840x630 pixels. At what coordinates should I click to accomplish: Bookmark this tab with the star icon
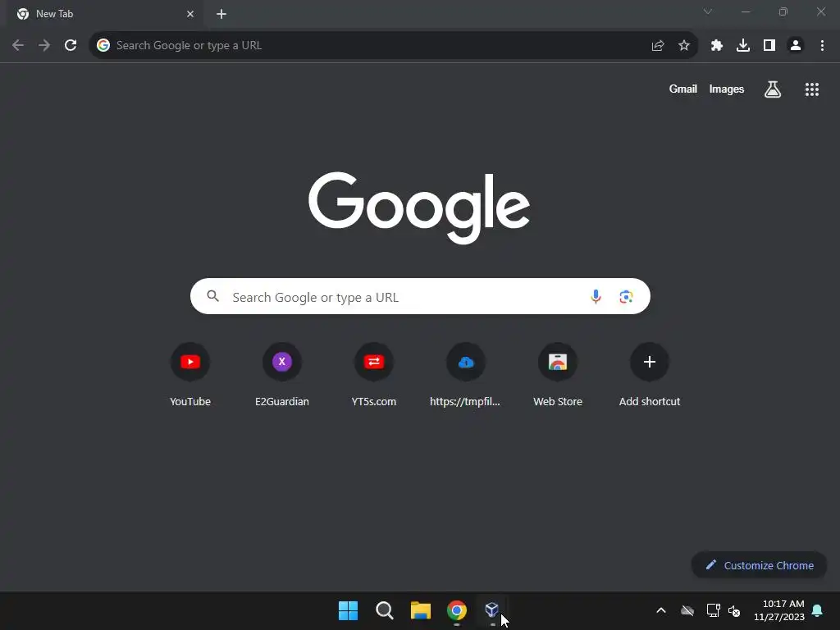[684, 46]
